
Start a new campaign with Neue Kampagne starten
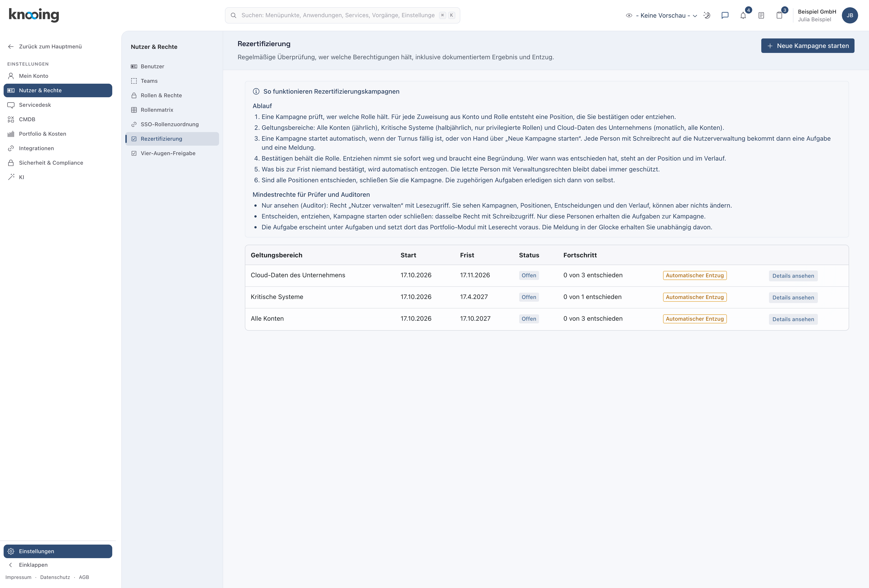[808, 46]
